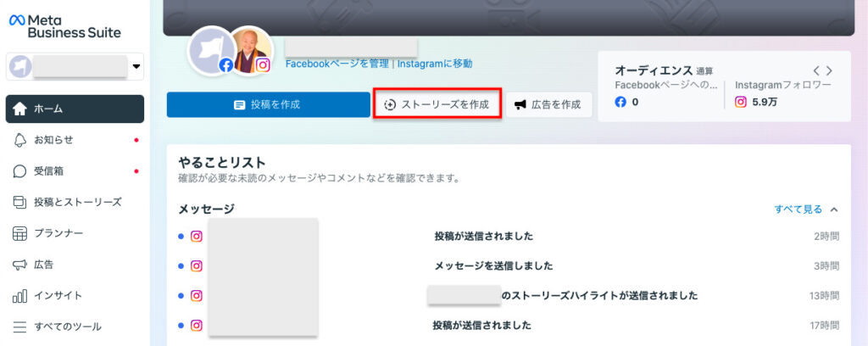868x346 pixels.
Task: Open すべて見る for messages
Action: point(798,209)
